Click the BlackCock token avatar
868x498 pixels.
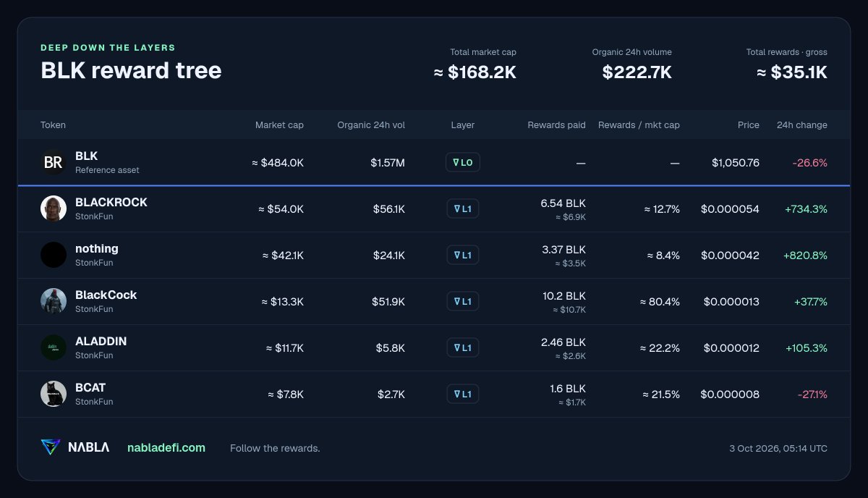click(x=54, y=301)
